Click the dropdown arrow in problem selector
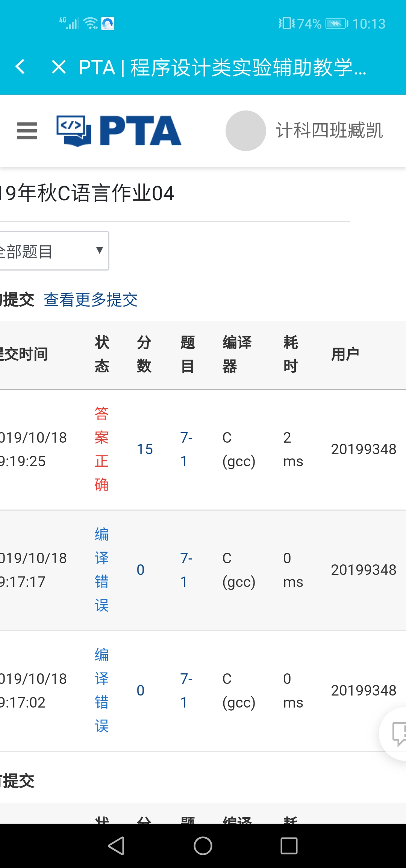The image size is (406, 868). tap(100, 250)
